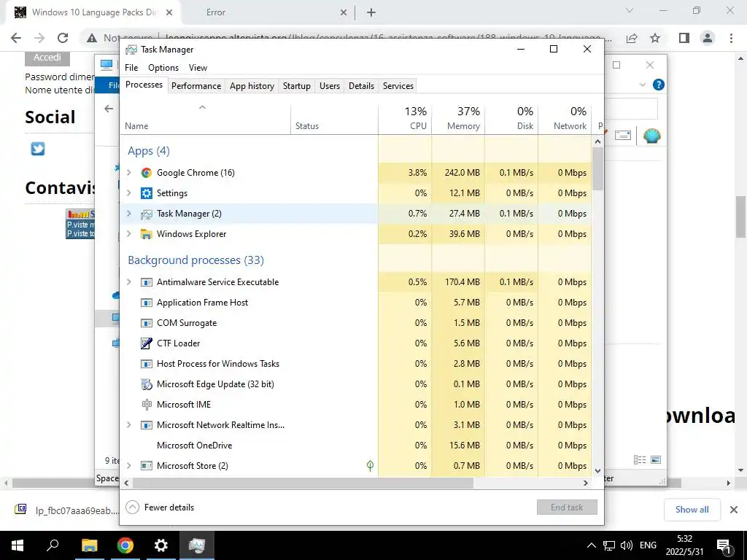
Task: Expand the Microsoft Store (2) process group
Action: tap(128, 466)
